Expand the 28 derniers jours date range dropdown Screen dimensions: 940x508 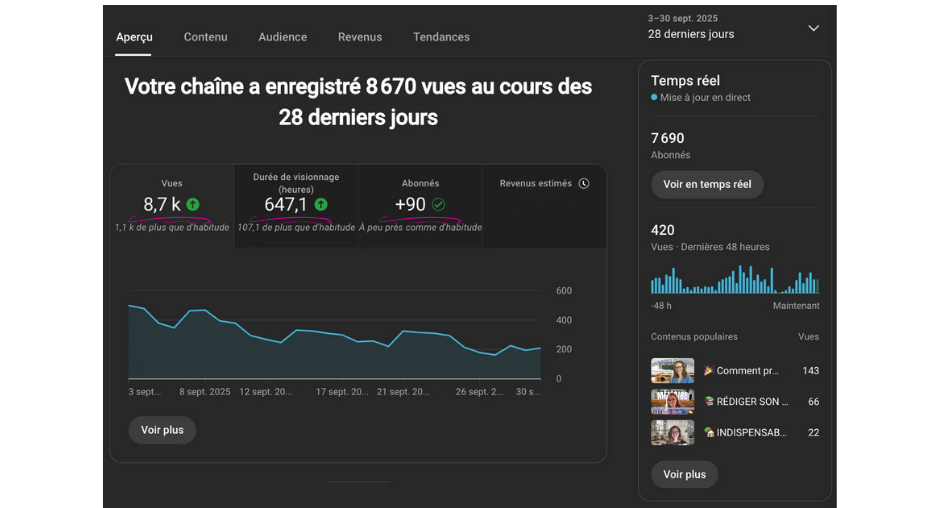813,28
